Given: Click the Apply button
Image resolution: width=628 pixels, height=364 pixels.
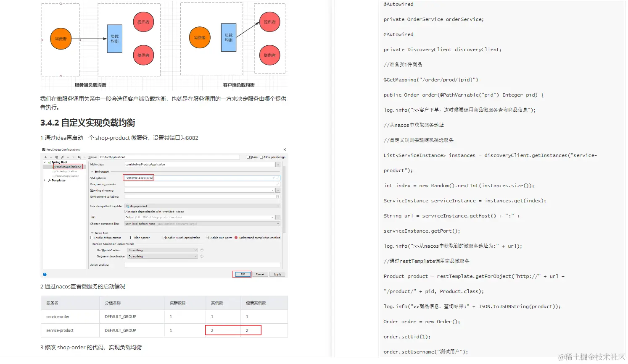Looking at the screenshot, I should [x=277, y=274].
